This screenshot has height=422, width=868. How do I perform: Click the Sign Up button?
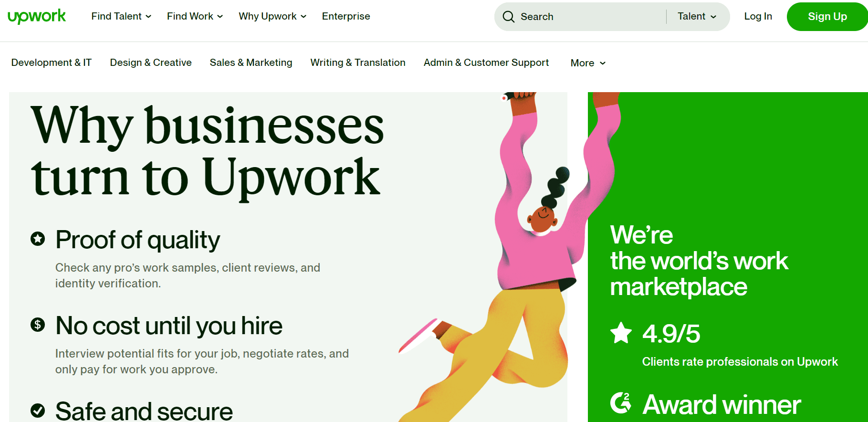click(x=827, y=17)
